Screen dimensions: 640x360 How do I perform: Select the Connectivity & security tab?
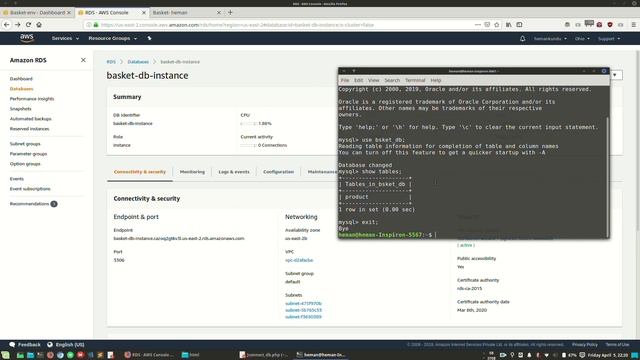(x=140, y=172)
